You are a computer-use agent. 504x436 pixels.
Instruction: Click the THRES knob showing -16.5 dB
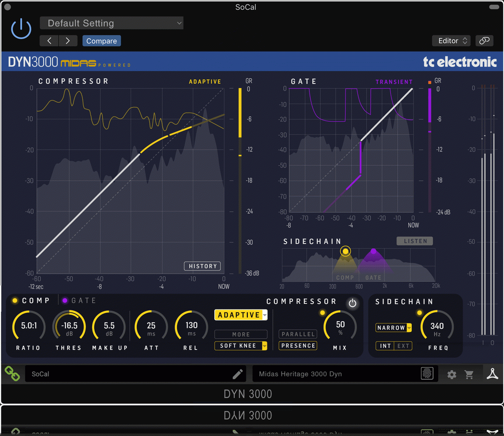(x=69, y=325)
